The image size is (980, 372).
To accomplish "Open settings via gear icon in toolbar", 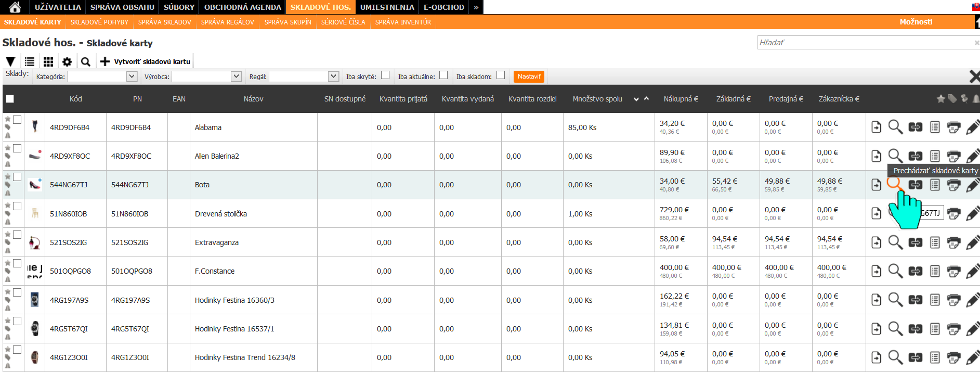I will (x=67, y=62).
